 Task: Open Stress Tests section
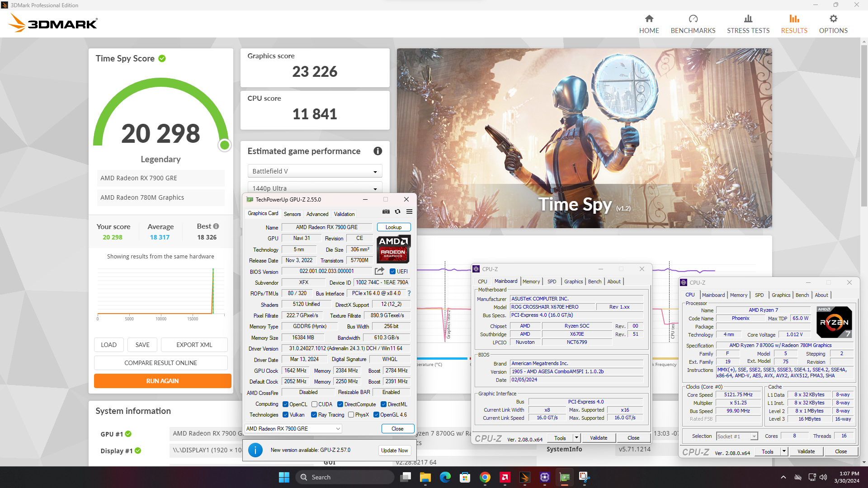pyautogui.click(x=748, y=24)
